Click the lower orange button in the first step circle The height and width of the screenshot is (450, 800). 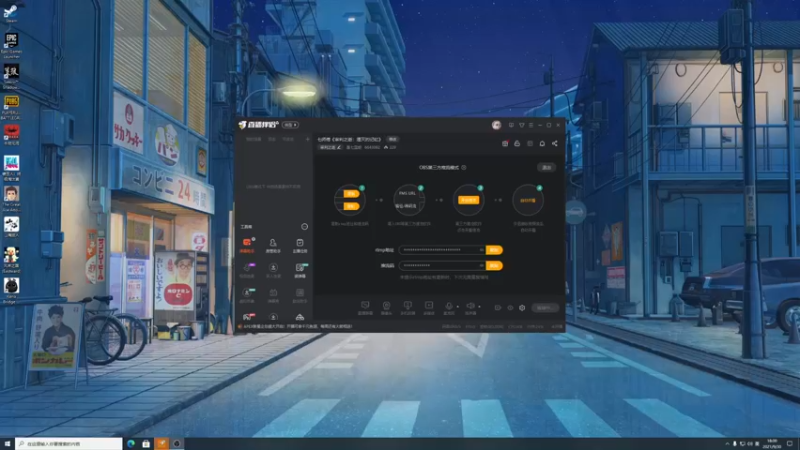click(x=351, y=206)
